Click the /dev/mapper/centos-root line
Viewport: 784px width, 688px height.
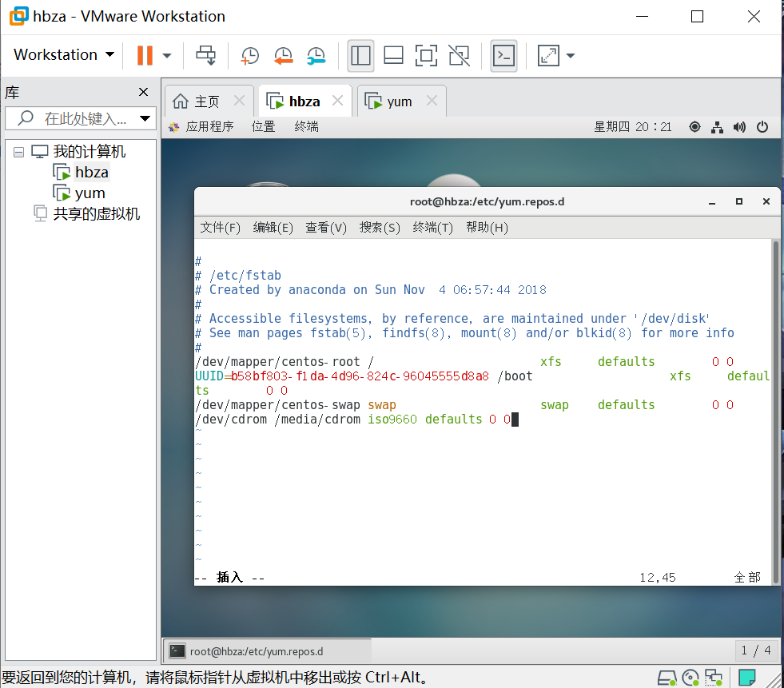[x=464, y=361]
